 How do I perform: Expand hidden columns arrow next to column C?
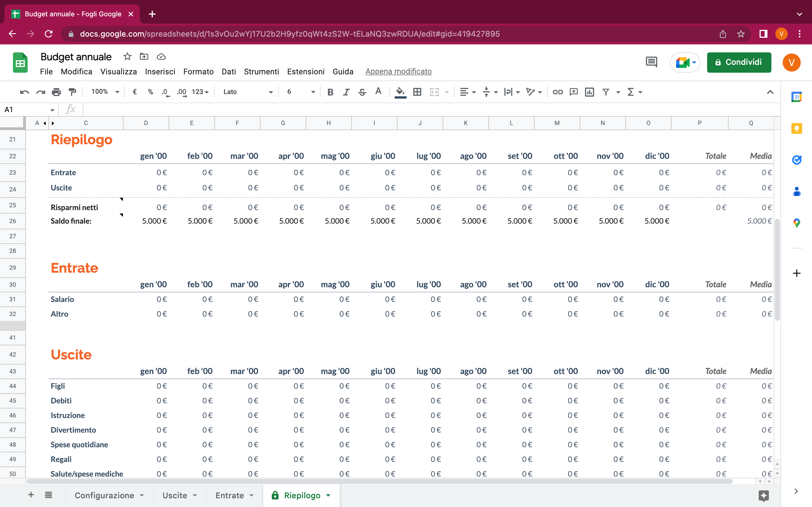coord(53,123)
